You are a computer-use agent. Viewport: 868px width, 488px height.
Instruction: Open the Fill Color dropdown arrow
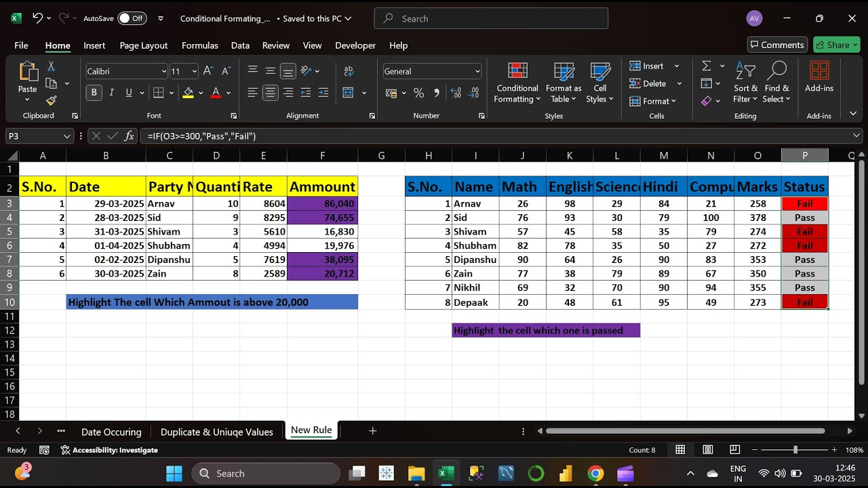[200, 93]
